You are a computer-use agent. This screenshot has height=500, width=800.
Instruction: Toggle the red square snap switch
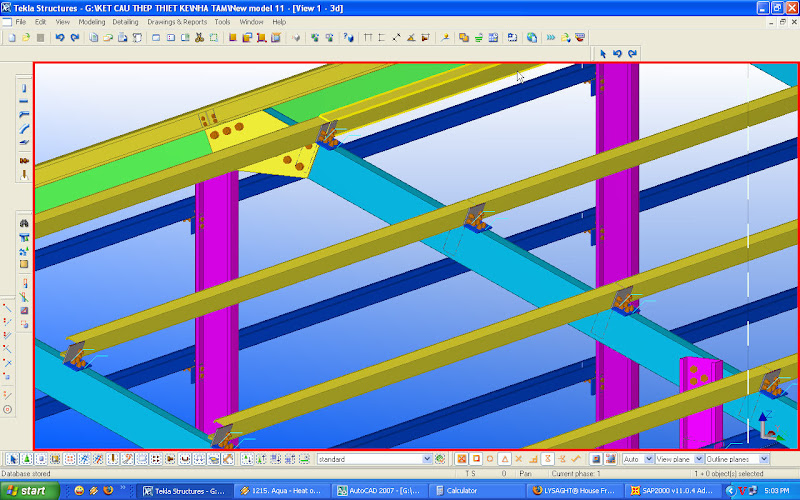475,458
